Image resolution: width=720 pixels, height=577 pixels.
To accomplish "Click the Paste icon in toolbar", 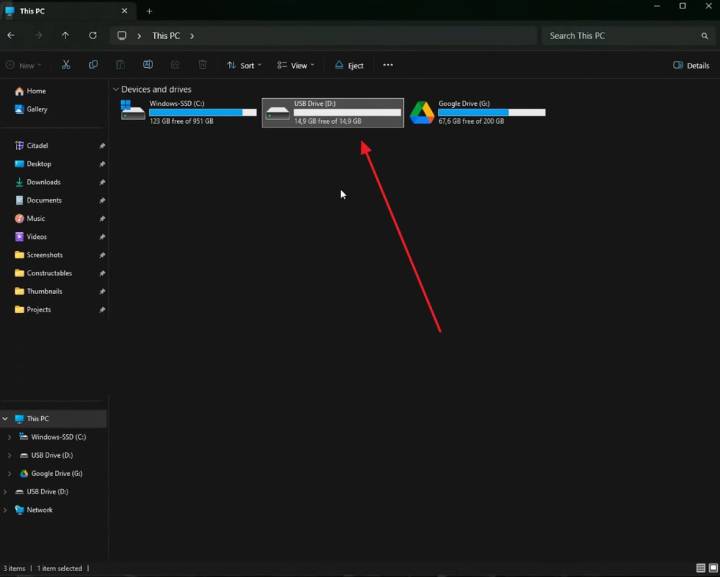I will (120, 65).
